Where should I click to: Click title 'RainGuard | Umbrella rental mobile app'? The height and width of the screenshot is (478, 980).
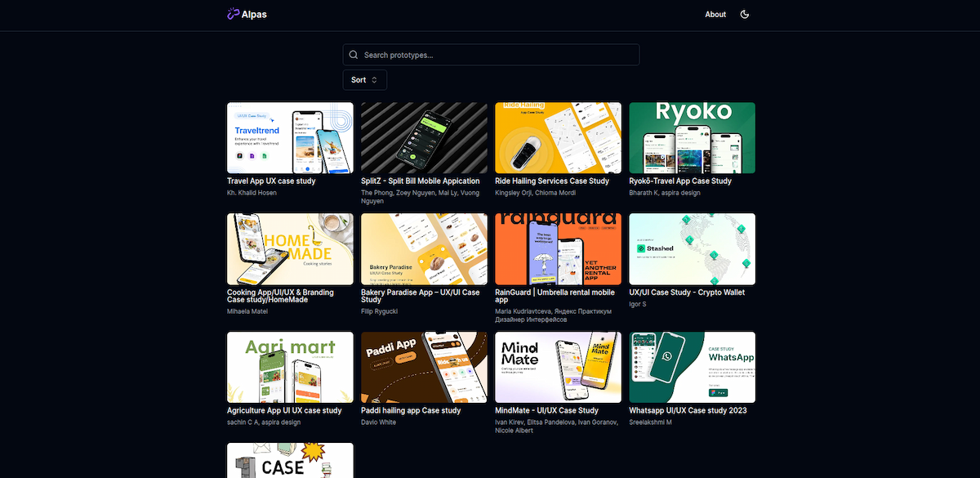click(x=555, y=296)
